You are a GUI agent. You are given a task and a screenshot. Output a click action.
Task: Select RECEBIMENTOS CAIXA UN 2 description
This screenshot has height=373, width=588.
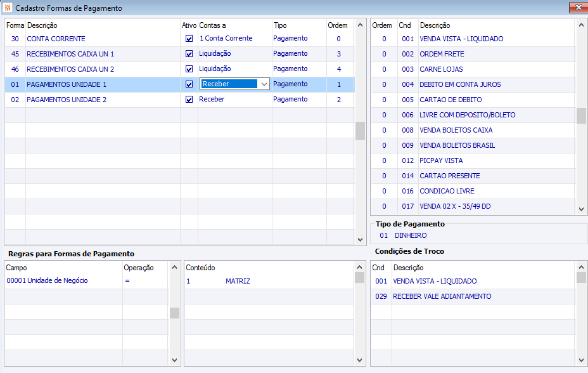(x=70, y=69)
